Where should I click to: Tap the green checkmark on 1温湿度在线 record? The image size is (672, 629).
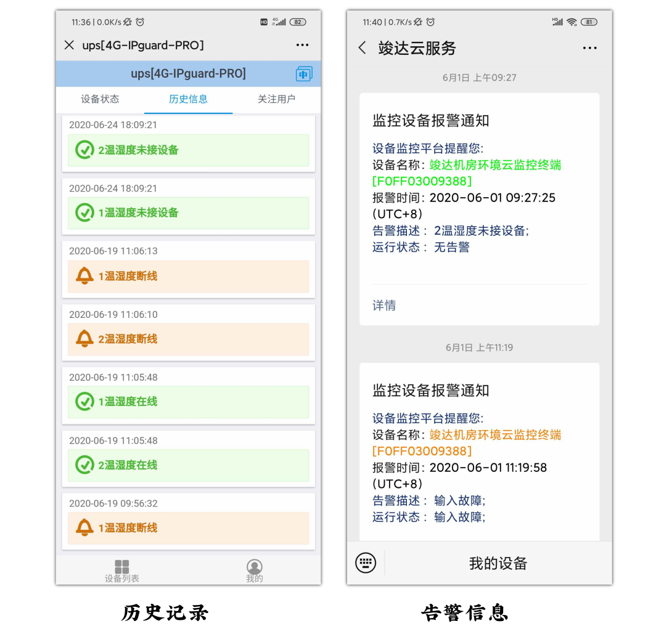85,401
